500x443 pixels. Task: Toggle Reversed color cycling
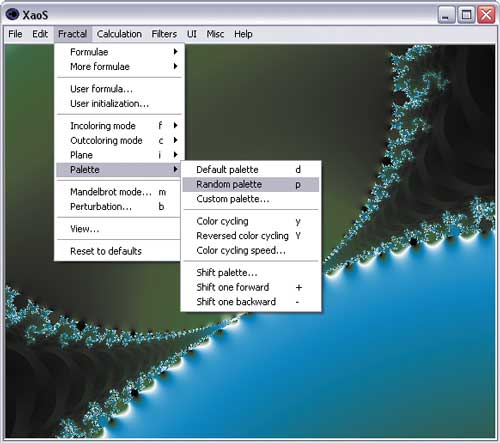tap(251, 236)
